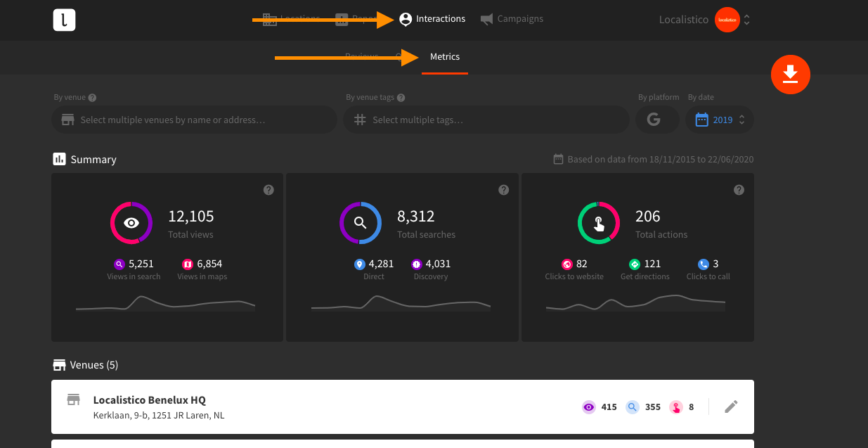Click the searches icon on Benelux HQ row
Viewport: 868px width, 448px height.
tap(633, 407)
